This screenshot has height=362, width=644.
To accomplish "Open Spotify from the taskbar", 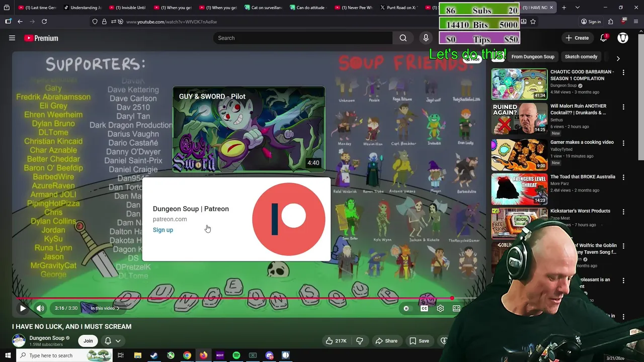I will coord(236,355).
